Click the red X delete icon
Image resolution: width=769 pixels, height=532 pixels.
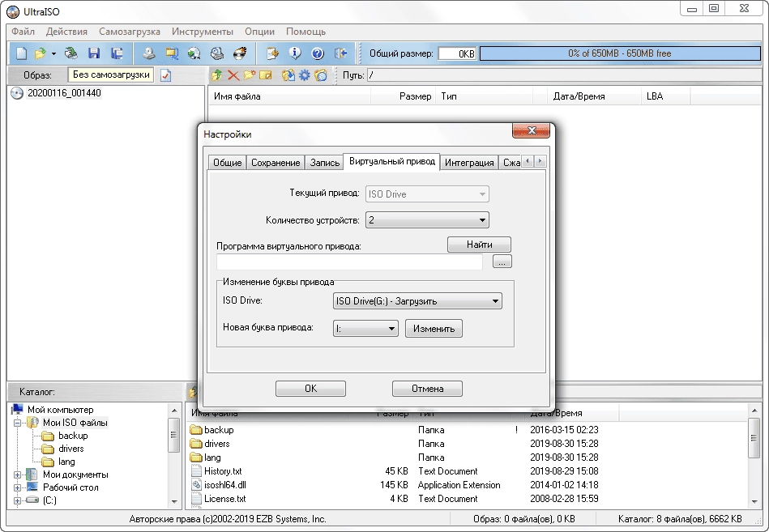(x=233, y=75)
